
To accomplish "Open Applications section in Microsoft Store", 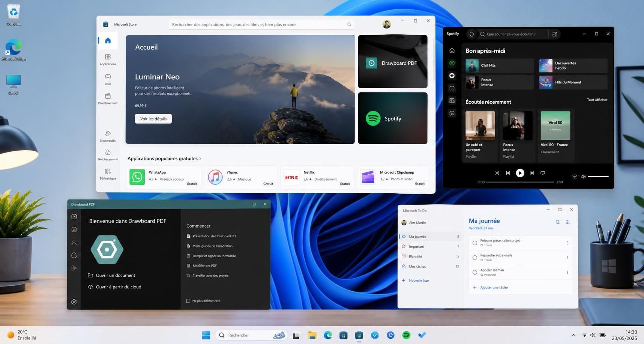I will click(x=108, y=59).
